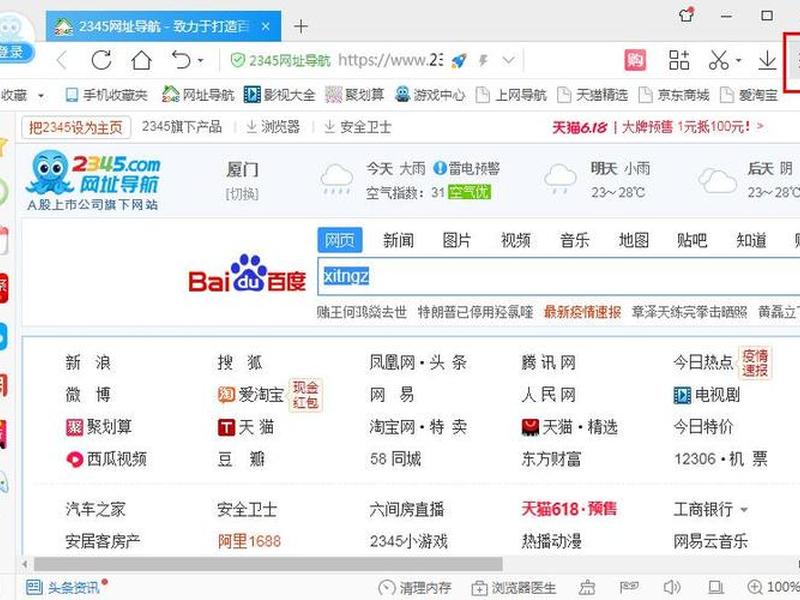The width and height of the screenshot is (800, 600).
Task: Select the 贴吧 search tab
Action: [x=692, y=240]
